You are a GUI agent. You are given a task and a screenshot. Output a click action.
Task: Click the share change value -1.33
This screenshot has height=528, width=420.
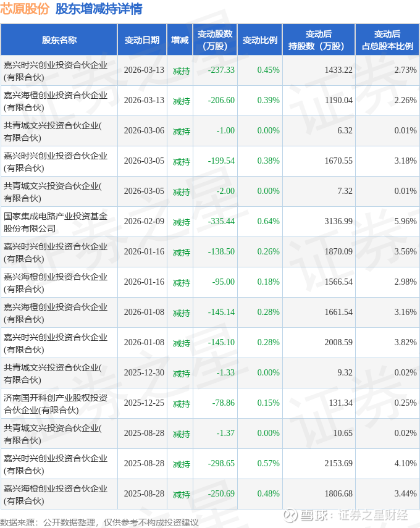pos(225,372)
